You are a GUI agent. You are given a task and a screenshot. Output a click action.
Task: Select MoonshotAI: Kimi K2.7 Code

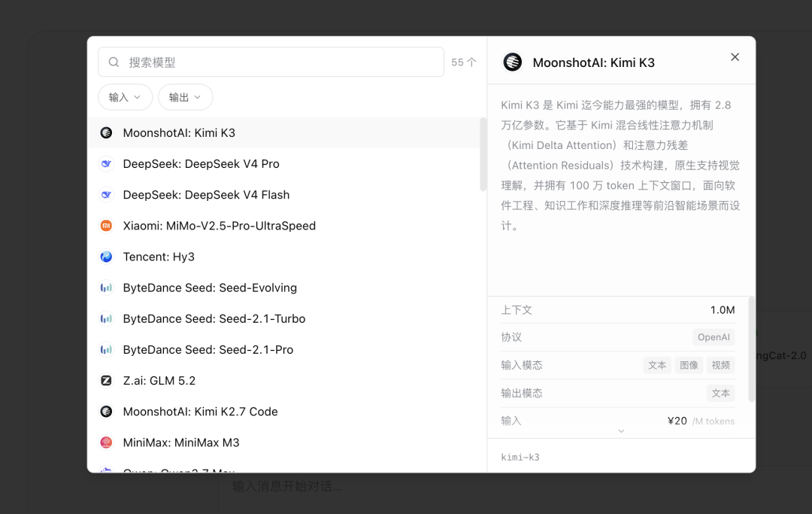click(x=283, y=412)
